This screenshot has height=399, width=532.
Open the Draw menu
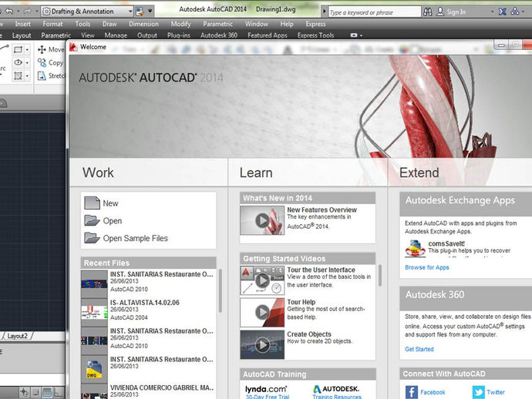click(109, 24)
